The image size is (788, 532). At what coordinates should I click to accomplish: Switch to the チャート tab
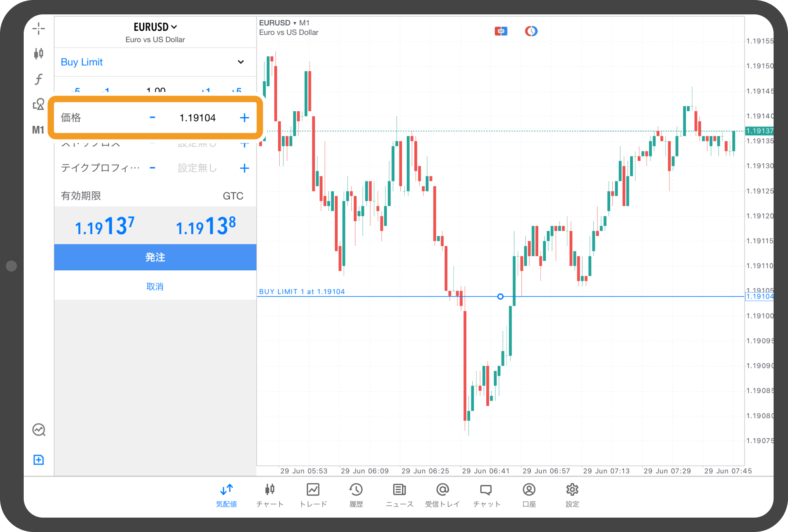270,496
